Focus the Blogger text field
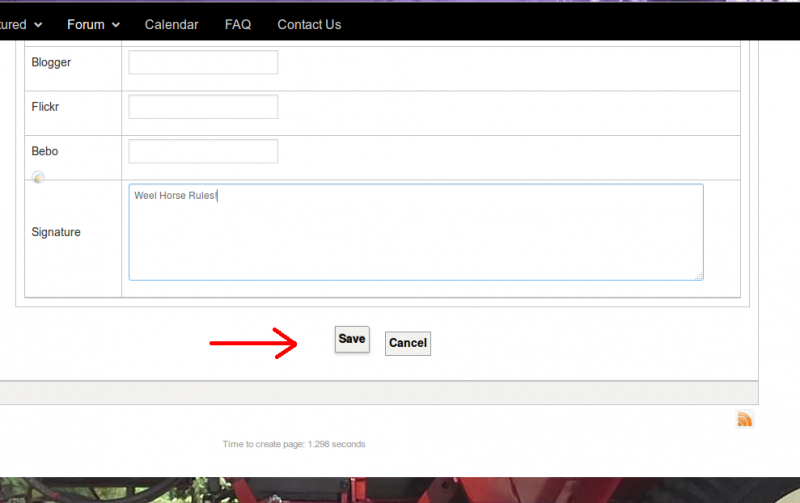Screen dimensions: 800x503 pyautogui.click(x=203, y=62)
